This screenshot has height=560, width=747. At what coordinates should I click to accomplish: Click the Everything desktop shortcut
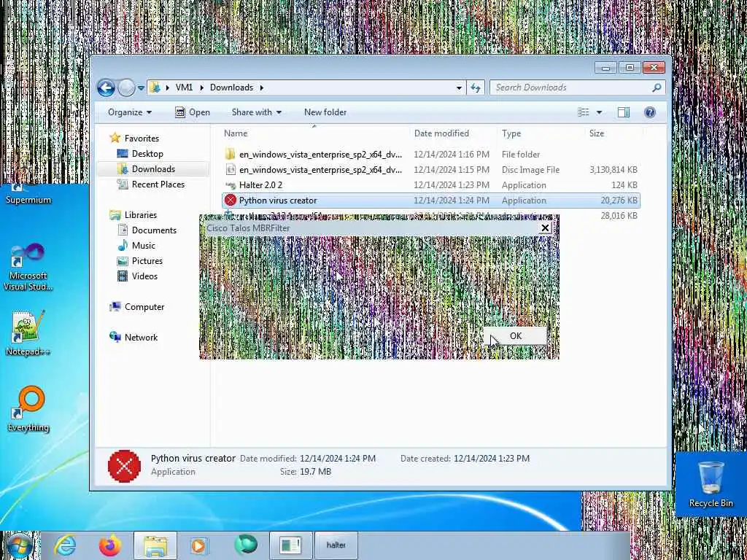[x=28, y=410]
